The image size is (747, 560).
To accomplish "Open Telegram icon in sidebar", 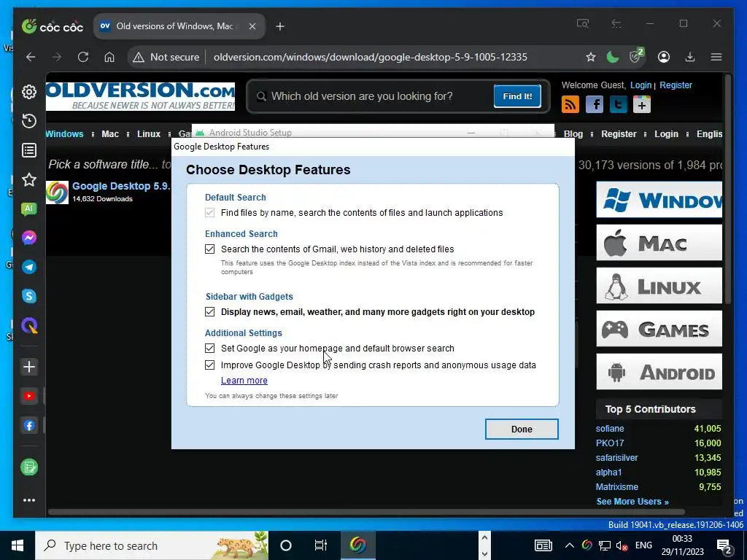I will tap(29, 267).
